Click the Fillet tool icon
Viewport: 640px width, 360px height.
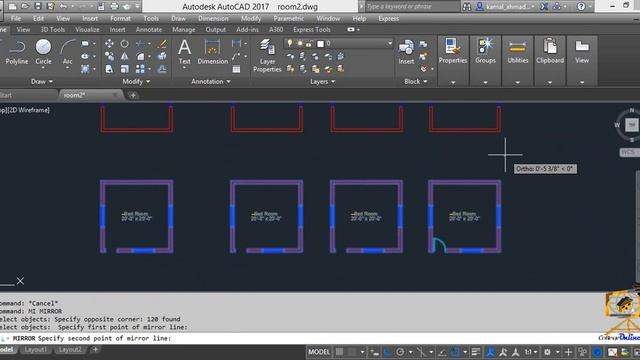[140, 56]
